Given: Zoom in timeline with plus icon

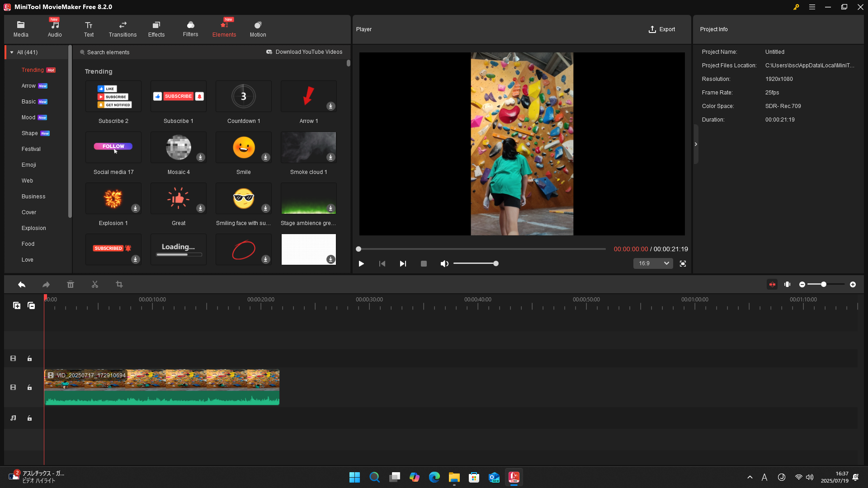Looking at the screenshot, I should tap(853, 285).
